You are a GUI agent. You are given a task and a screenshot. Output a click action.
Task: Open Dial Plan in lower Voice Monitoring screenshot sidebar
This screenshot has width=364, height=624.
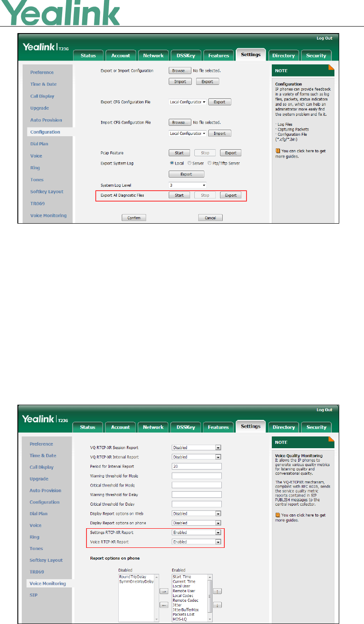pyautogui.click(x=39, y=513)
